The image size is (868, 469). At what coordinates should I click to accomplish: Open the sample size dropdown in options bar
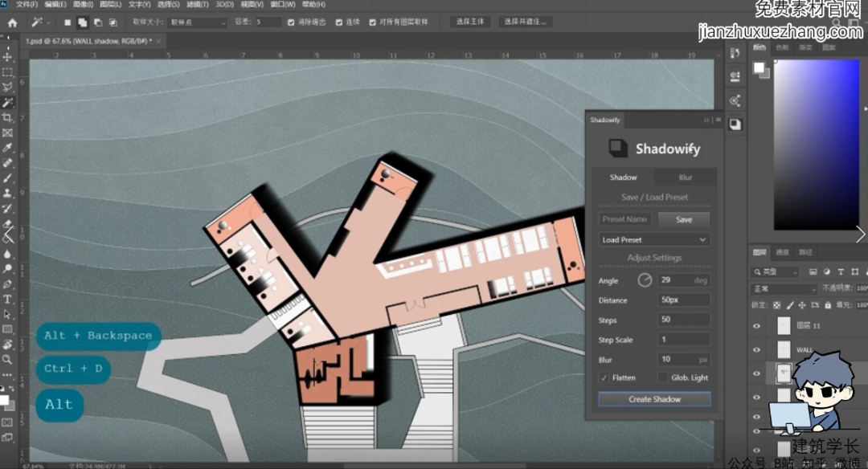198,22
